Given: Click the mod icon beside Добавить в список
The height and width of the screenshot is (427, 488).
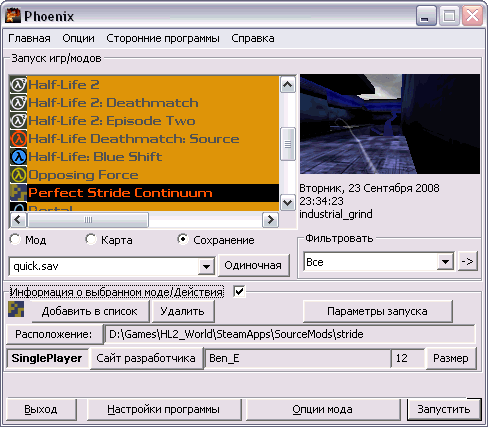Looking at the screenshot, I should point(16,309).
